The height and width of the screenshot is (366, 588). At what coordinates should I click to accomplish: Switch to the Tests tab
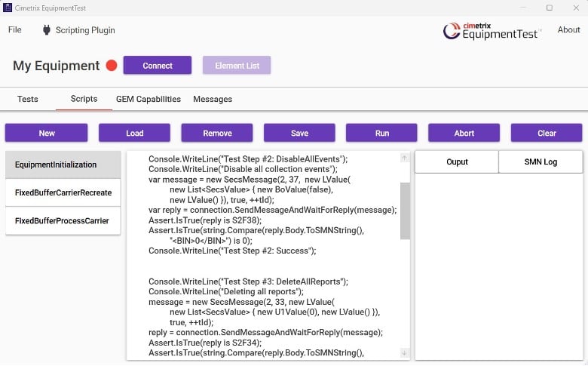[x=28, y=99]
